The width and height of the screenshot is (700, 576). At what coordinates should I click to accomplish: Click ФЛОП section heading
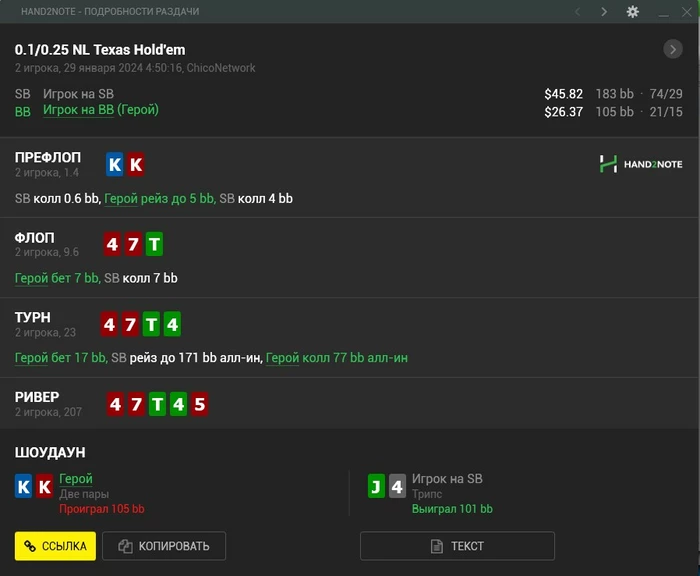[x=34, y=238]
